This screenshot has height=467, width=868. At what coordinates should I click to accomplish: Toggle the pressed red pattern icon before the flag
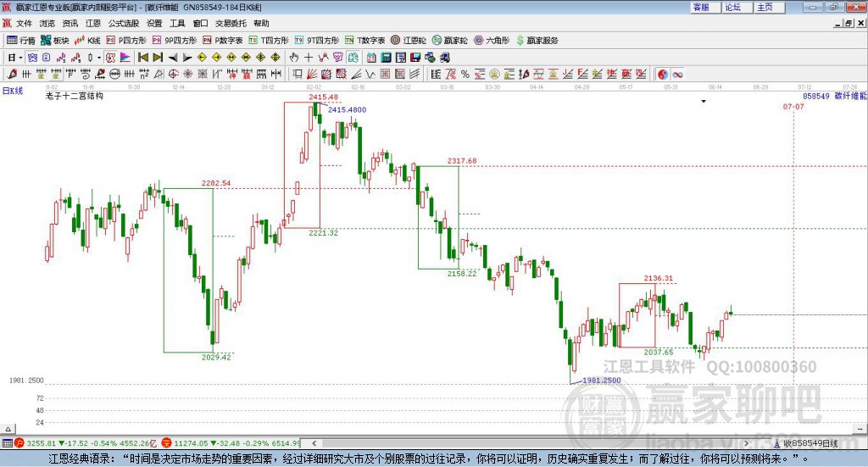pyautogui.click(x=111, y=58)
